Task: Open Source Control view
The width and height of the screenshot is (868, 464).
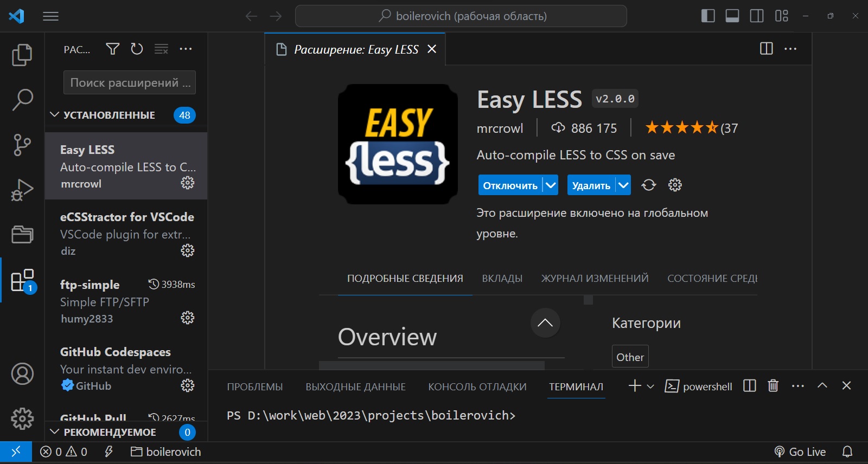Action: [22, 145]
